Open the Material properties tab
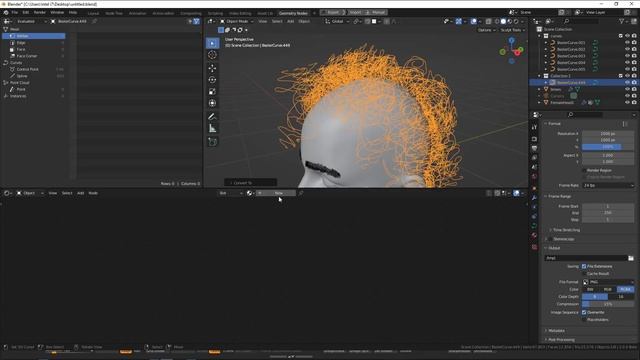The width and height of the screenshot is (640, 360). point(534,236)
